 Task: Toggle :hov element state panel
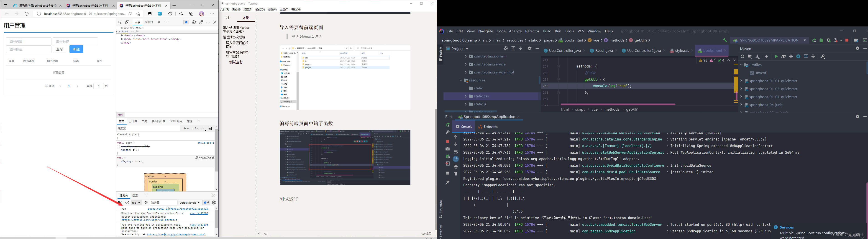click(186, 129)
